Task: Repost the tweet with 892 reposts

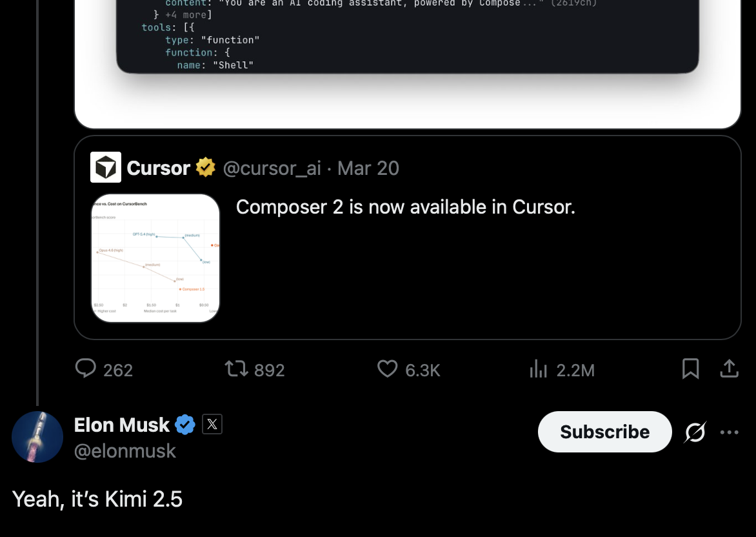Action: pyautogui.click(x=235, y=369)
